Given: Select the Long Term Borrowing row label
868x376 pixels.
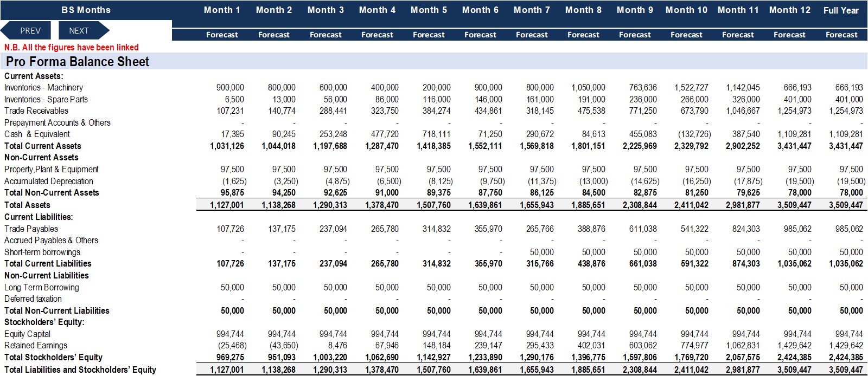Looking at the screenshot, I should point(41,287).
